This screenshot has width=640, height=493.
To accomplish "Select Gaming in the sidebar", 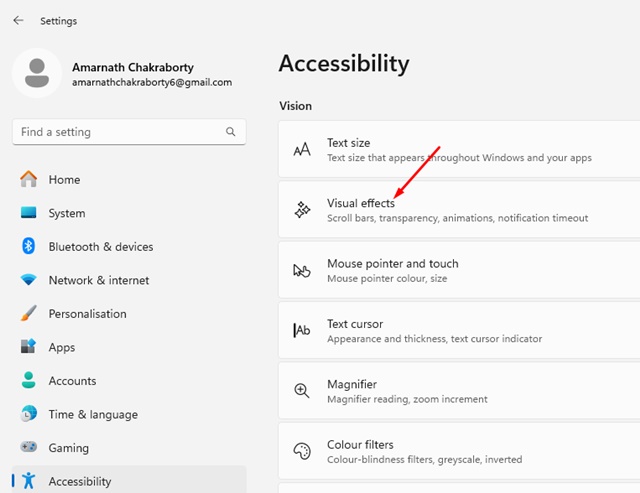I will [68, 448].
